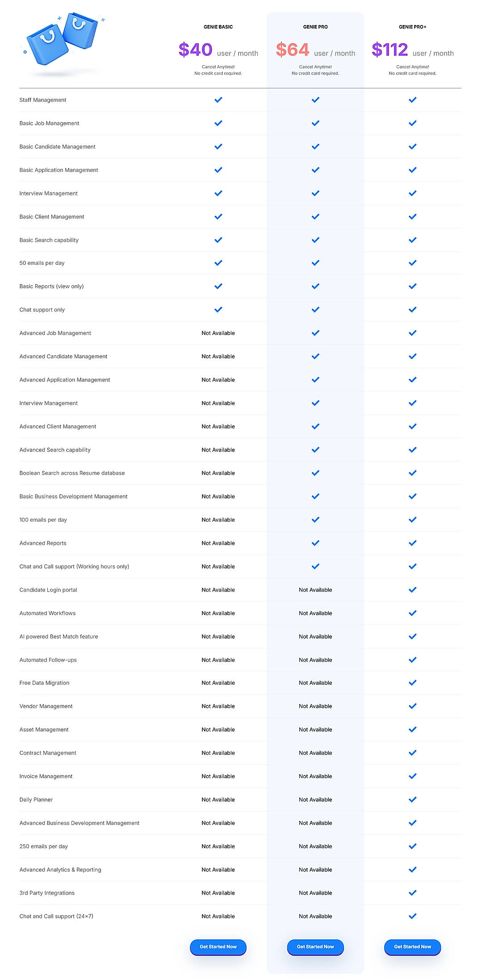This screenshot has height=980, width=478.
Task: Click Basic Reports (view only) checkmark under Genie Pro
Action: pyautogui.click(x=315, y=286)
